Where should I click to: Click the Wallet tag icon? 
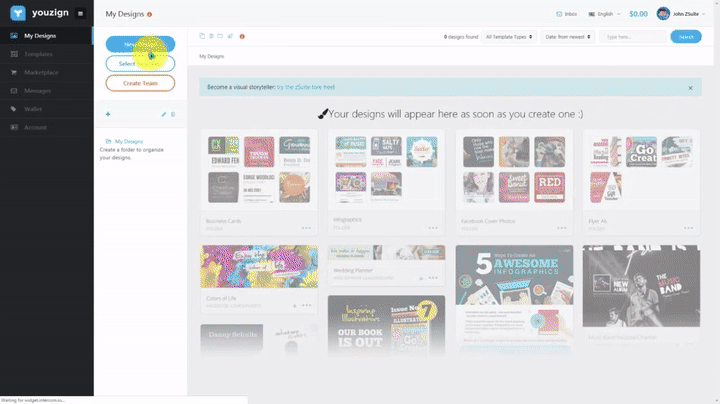tap(13, 109)
